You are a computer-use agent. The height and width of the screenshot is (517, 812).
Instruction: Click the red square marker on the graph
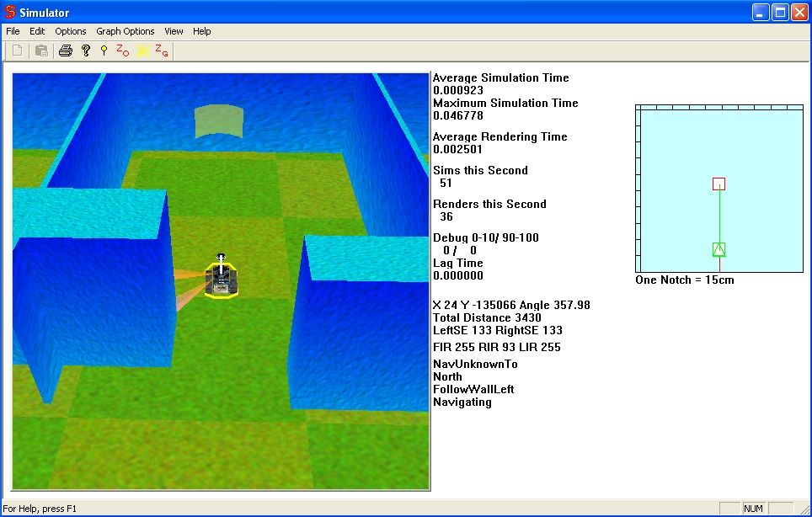coord(719,184)
